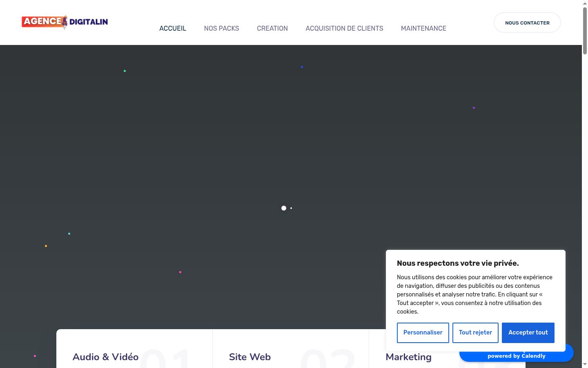
Task: Accept all cookies with Accepter tout
Action: click(x=528, y=332)
